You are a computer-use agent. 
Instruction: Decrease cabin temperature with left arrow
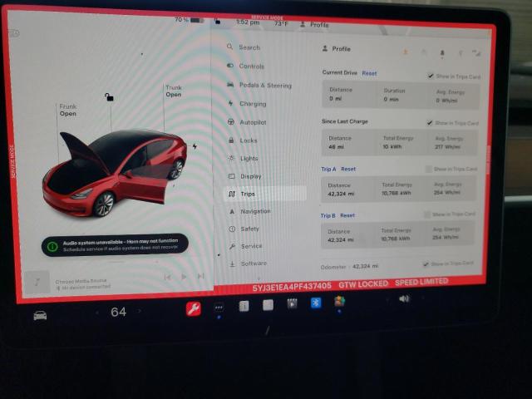point(97,313)
